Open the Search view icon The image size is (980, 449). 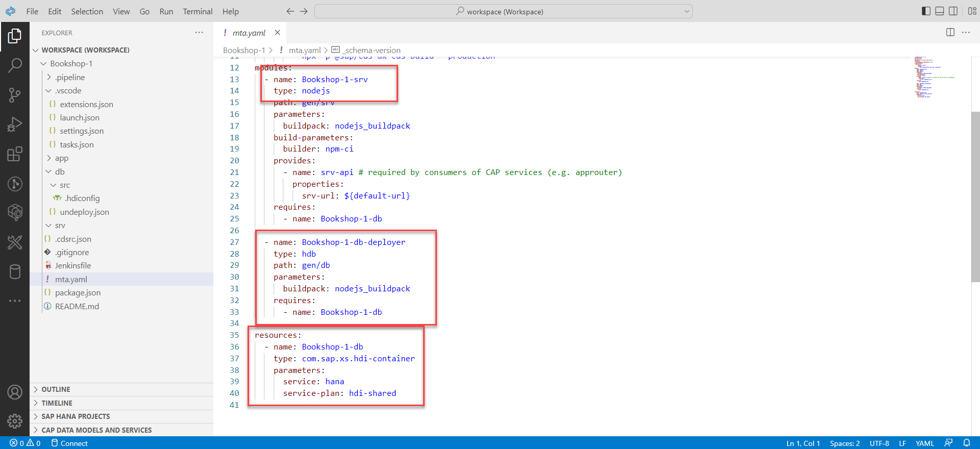15,65
